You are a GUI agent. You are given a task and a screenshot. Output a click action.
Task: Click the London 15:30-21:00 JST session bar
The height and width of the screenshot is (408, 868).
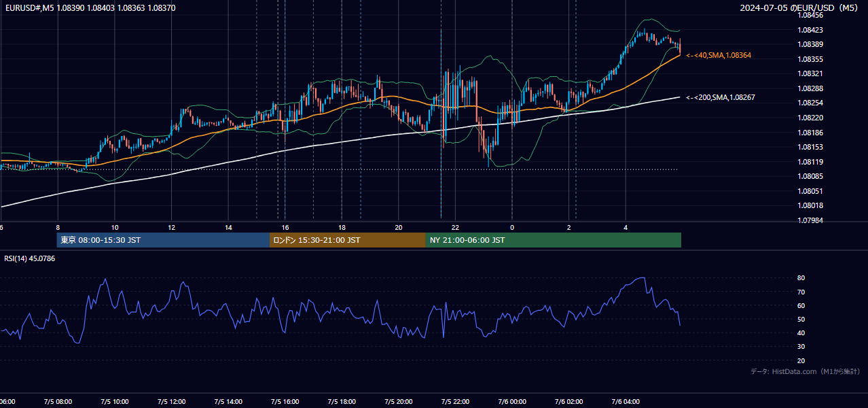[348, 240]
